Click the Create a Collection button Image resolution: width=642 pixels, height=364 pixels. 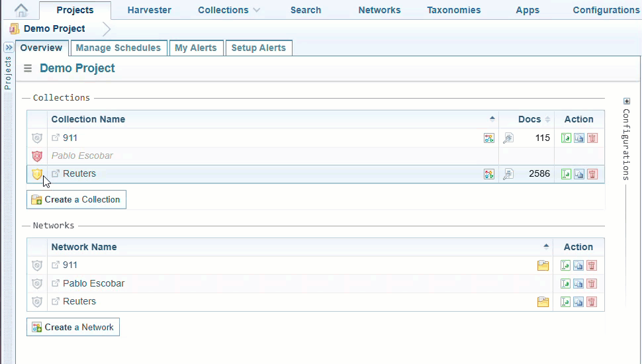pos(76,199)
